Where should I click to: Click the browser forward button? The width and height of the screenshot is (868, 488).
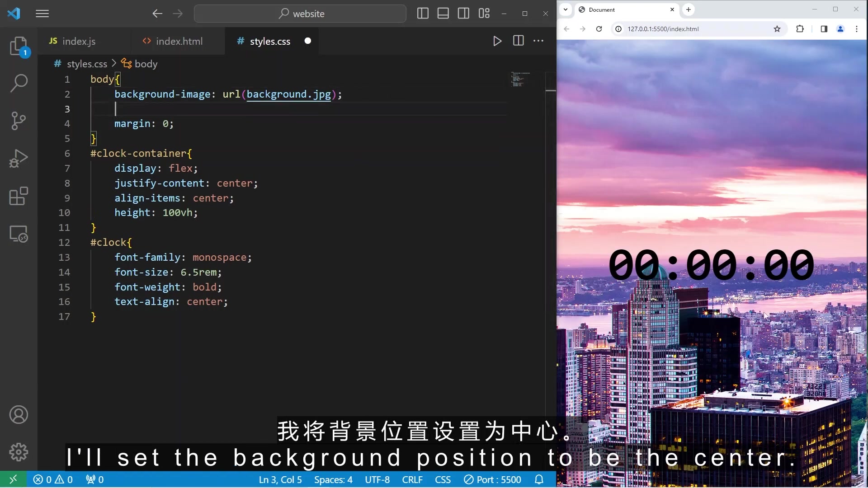pyautogui.click(x=583, y=29)
